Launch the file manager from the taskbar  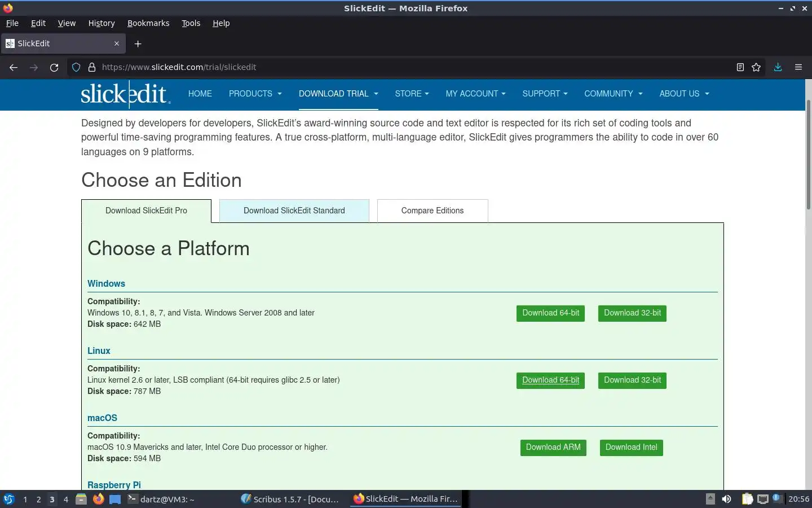tap(81, 499)
